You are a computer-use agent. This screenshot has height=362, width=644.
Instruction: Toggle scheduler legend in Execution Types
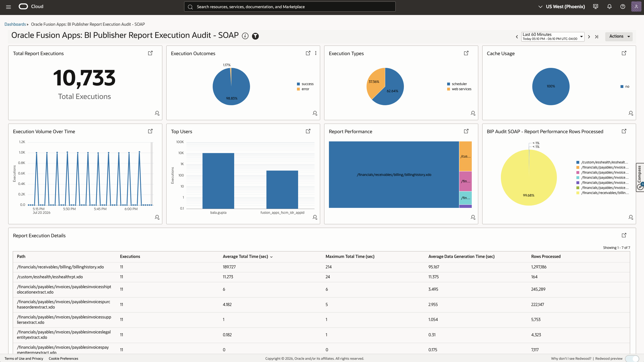coord(457,84)
